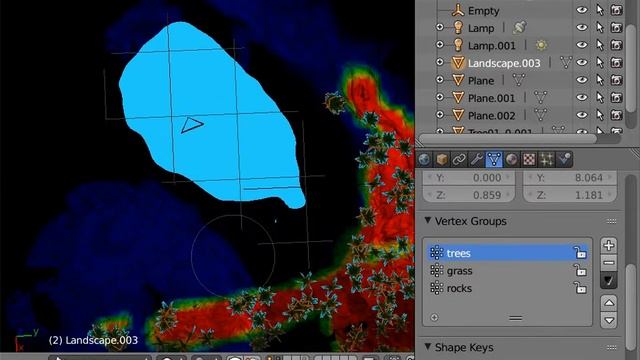Toggle selectability of Lamp.001
640x360 pixels.
(x=600, y=45)
